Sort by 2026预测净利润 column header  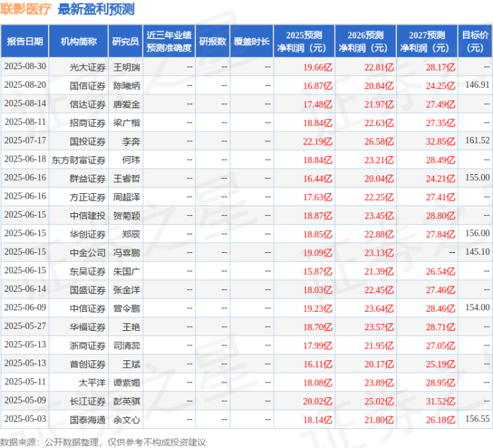(365, 42)
